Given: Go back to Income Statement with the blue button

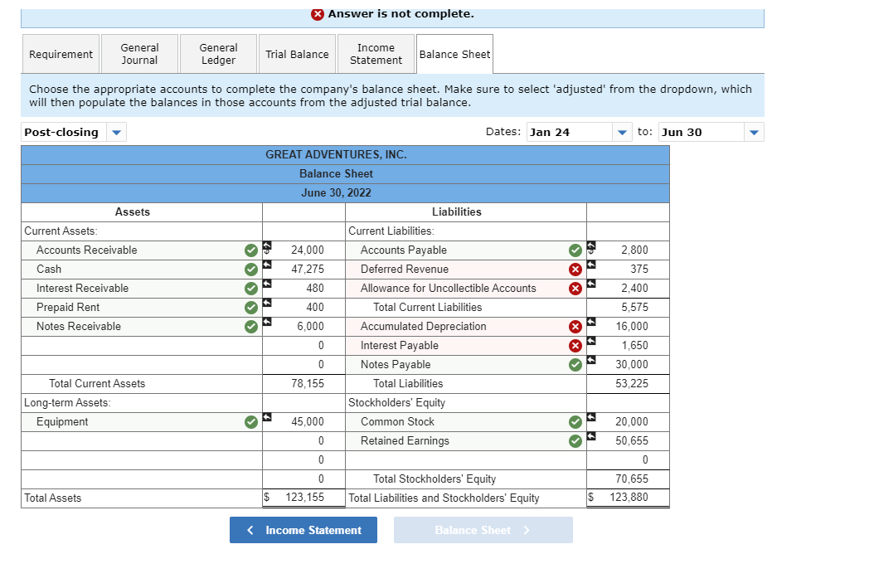Looking at the screenshot, I should 303,530.
